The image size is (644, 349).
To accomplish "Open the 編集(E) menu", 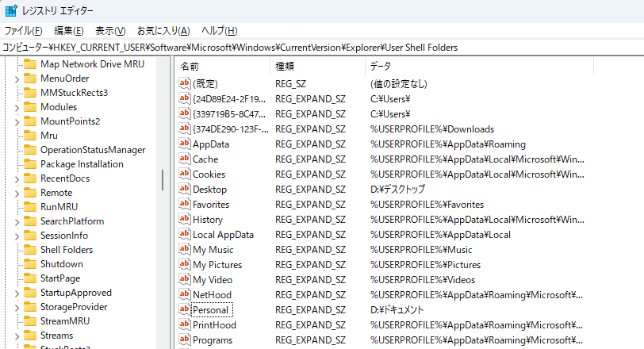I will pyautogui.click(x=69, y=31).
